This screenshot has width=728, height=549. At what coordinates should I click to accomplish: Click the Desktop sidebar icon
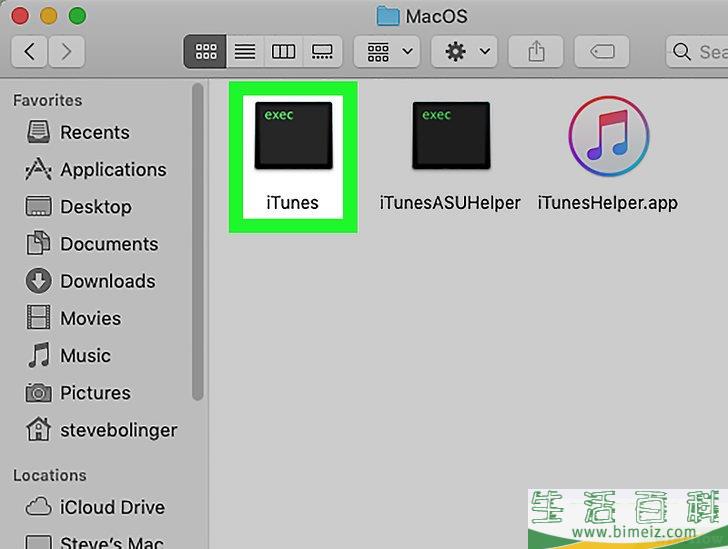point(39,207)
